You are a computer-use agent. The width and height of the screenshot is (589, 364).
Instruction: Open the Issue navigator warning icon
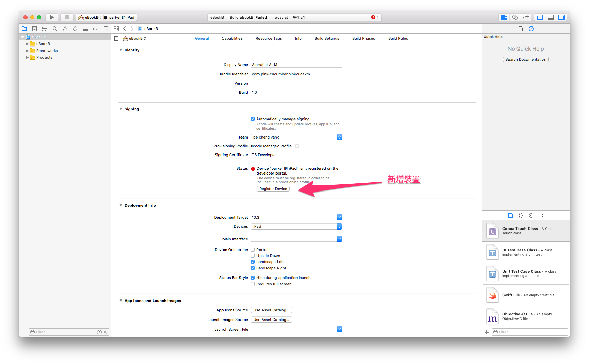pyautogui.click(x=65, y=29)
